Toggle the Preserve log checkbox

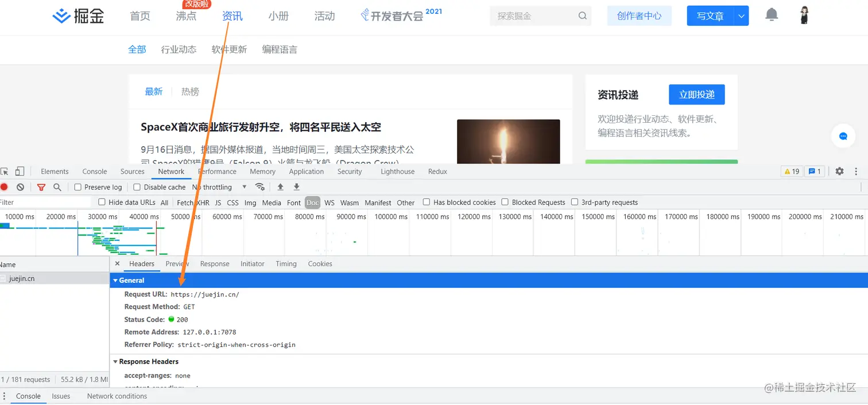(78, 187)
